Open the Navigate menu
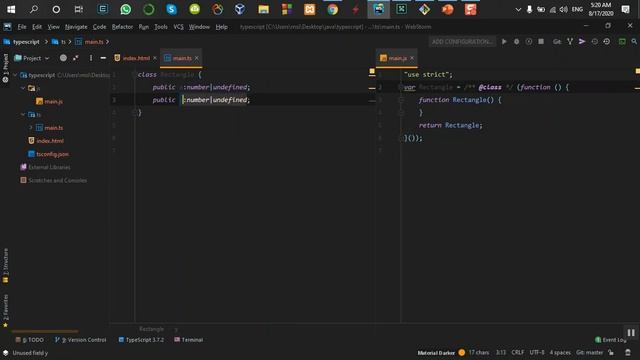Viewport: 640px width, 360px height. click(x=76, y=27)
